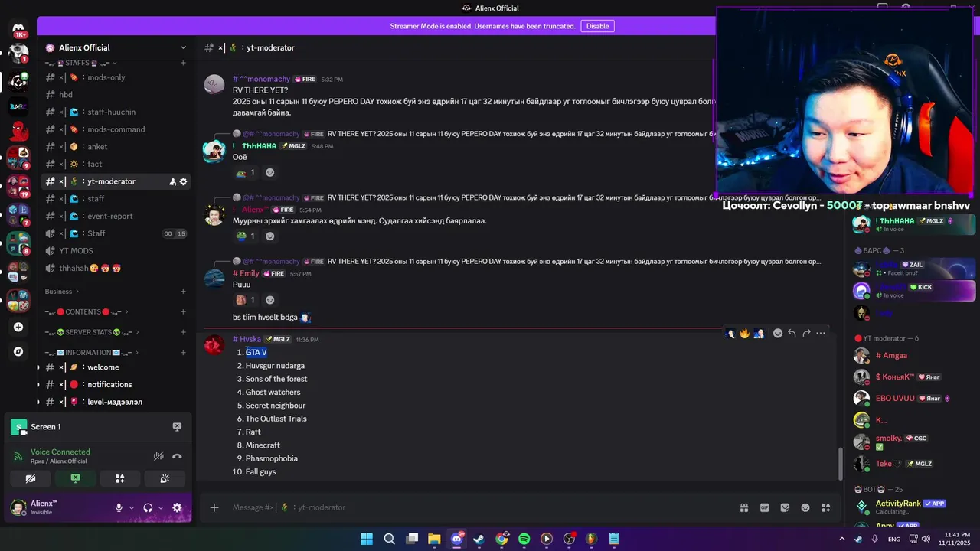Viewport: 980px width, 551px height.
Task: Open the sticker picker
Action: pos(785,507)
